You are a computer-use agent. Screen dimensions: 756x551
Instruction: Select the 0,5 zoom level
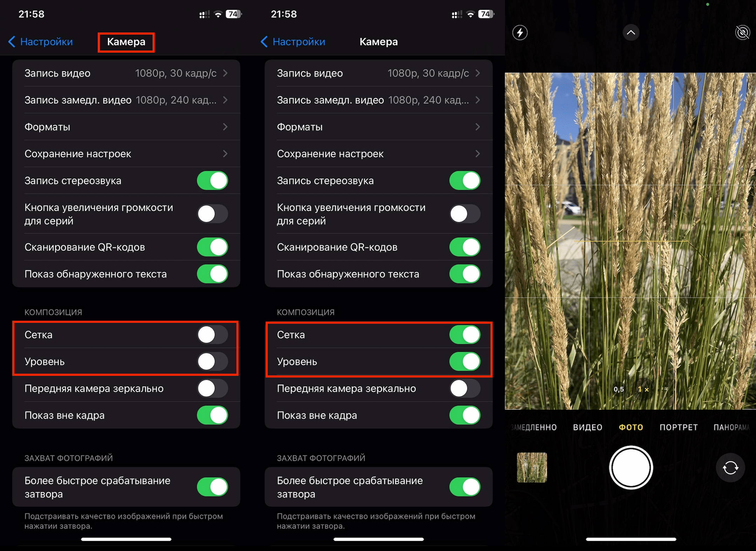click(619, 389)
